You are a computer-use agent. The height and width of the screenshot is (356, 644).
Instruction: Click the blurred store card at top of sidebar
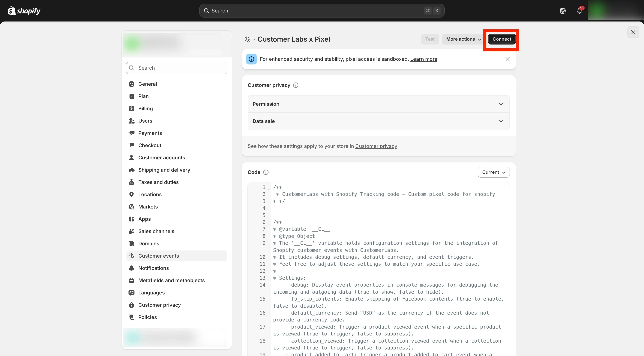(177, 44)
